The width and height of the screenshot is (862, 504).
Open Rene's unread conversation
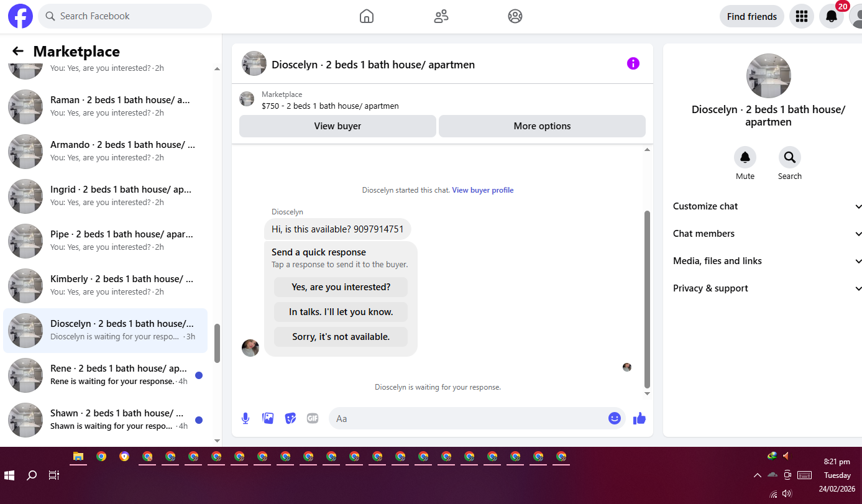106,375
